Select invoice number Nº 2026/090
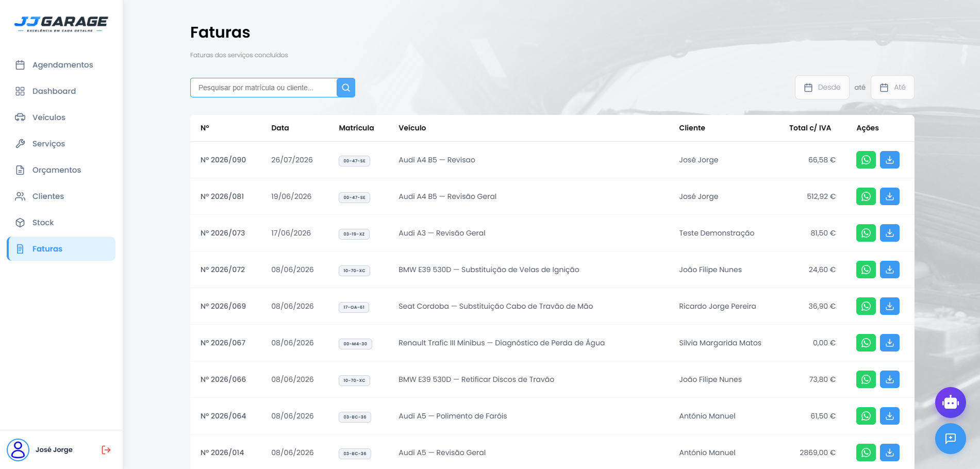 pyautogui.click(x=223, y=160)
